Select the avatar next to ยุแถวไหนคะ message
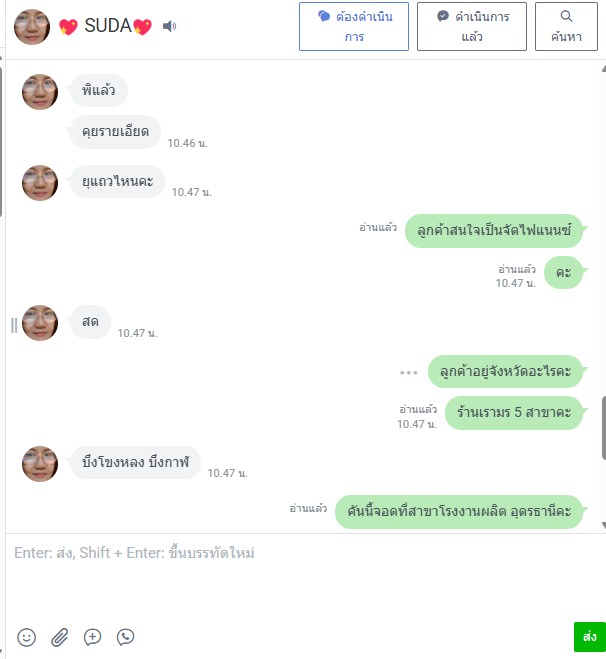Image resolution: width=606 pixels, height=659 pixels. [x=40, y=183]
